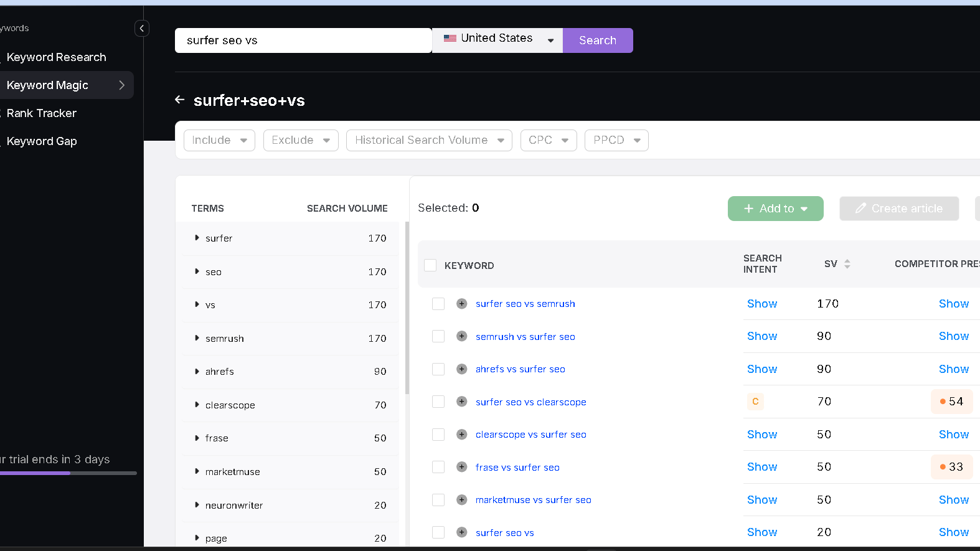The height and width of the screenshot is (551, 980).
Task: Click the Create article button
Action: coord(899,209)
